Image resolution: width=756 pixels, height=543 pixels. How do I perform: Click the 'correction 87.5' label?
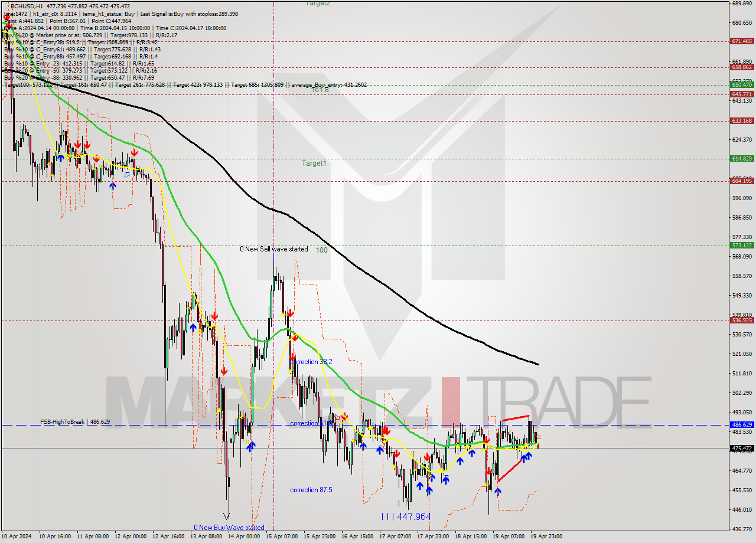pos(311,490)
